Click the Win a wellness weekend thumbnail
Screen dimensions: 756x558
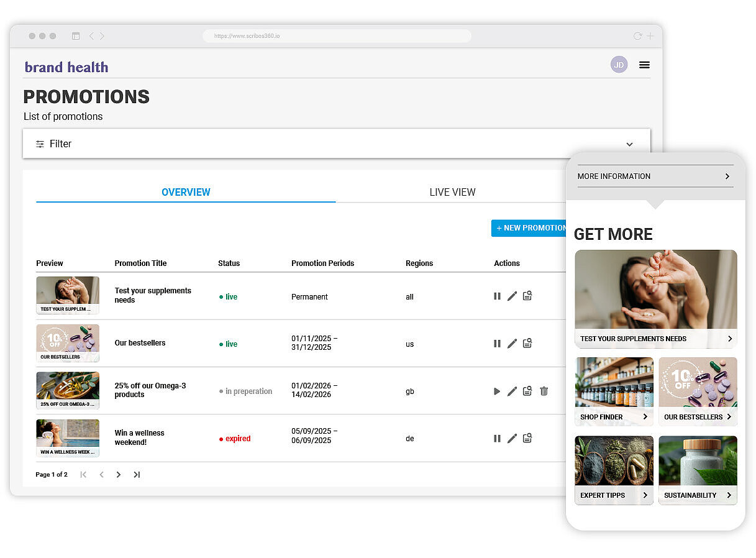pos(68,438)
